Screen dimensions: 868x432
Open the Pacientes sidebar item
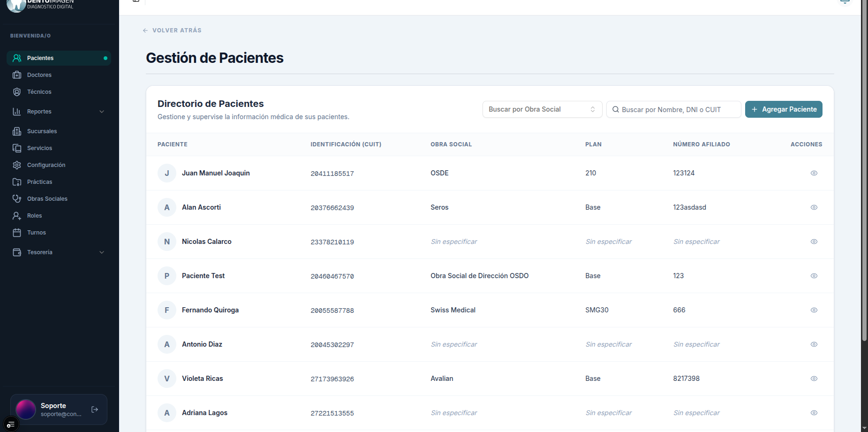[59, 58]
